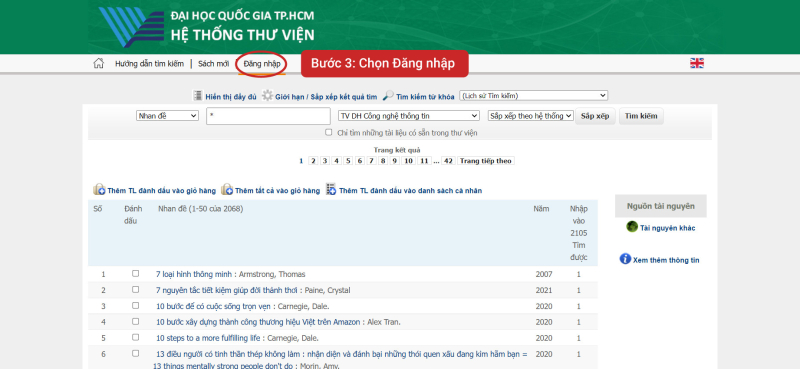
Task: Click the 'Tài nguyên khác' globe icon
Action: point(632,227)
